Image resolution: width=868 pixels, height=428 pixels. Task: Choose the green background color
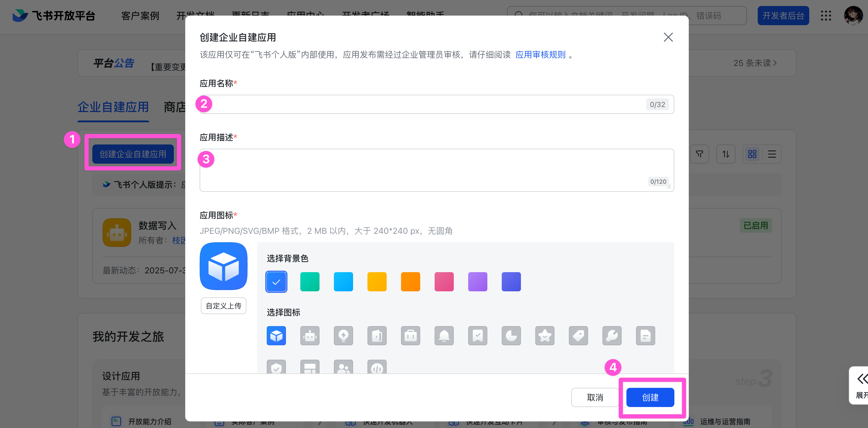310,281
